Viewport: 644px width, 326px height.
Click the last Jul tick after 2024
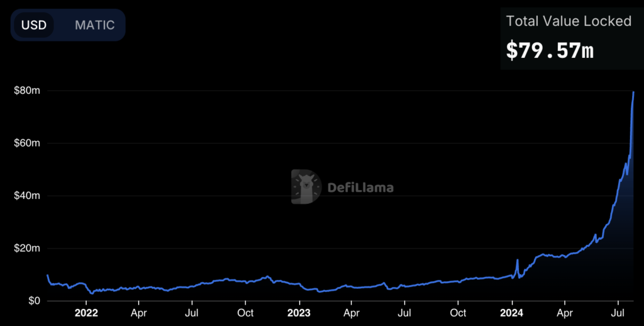618,312
